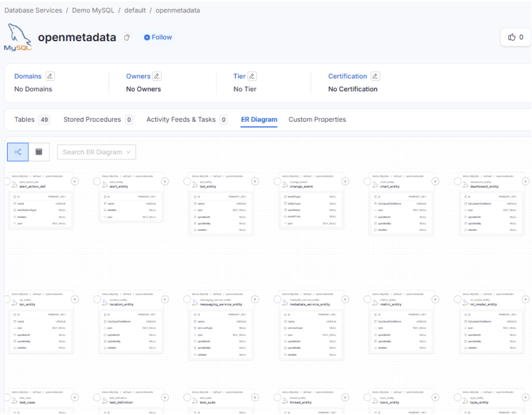Click the thumbs-up like icon

(x=512, y=37)
